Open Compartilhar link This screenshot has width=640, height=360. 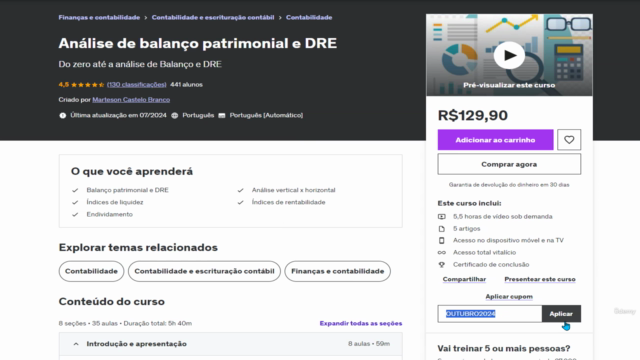point(464,279)
